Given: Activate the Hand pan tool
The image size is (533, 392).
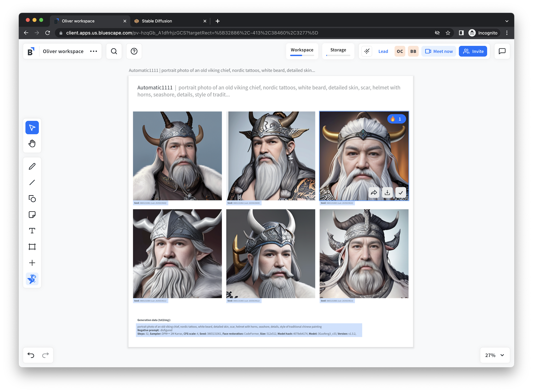Looking at the screenshot, I should [x=32, y=143].
